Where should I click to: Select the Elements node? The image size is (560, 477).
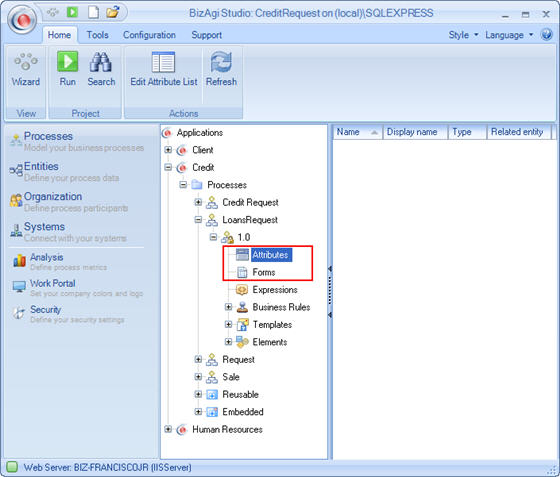click(x=270, y=342)
